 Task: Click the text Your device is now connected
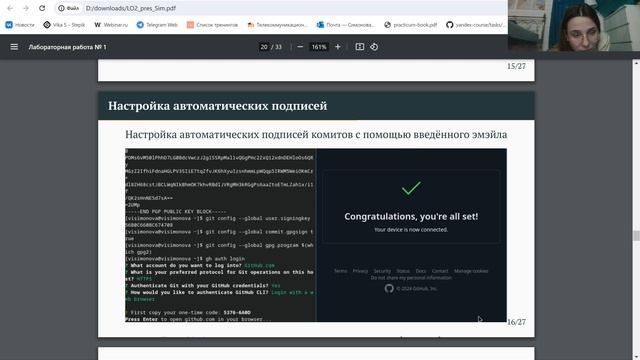[411, 230]
